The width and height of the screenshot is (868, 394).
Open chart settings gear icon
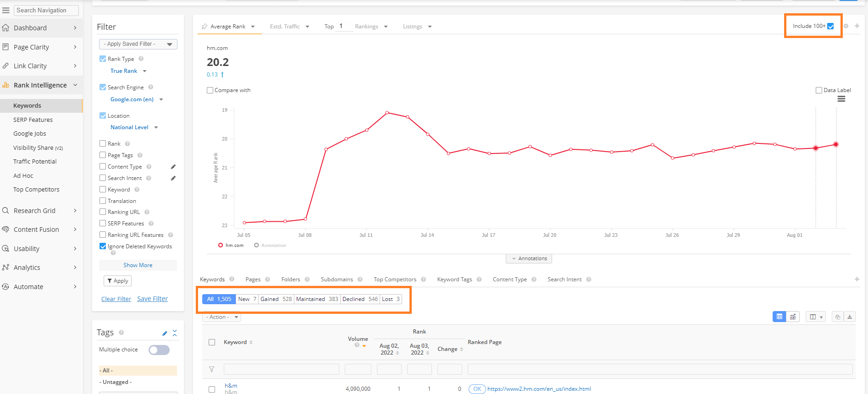[x=846, y=26]
